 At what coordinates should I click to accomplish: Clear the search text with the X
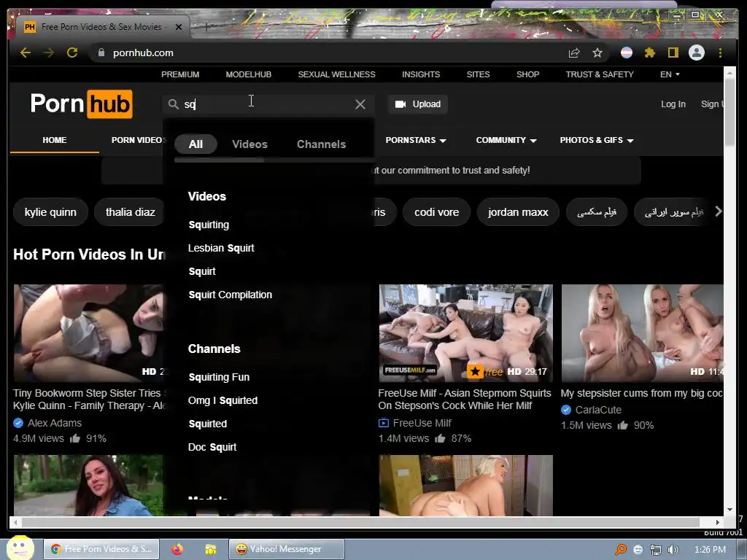pos(360,104)
